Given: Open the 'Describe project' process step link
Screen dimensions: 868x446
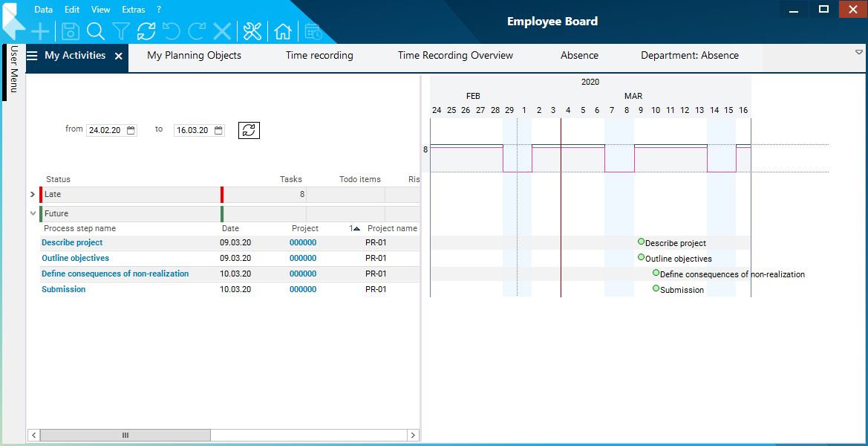Looking at the screenshot, I should [x=72, y=242].
